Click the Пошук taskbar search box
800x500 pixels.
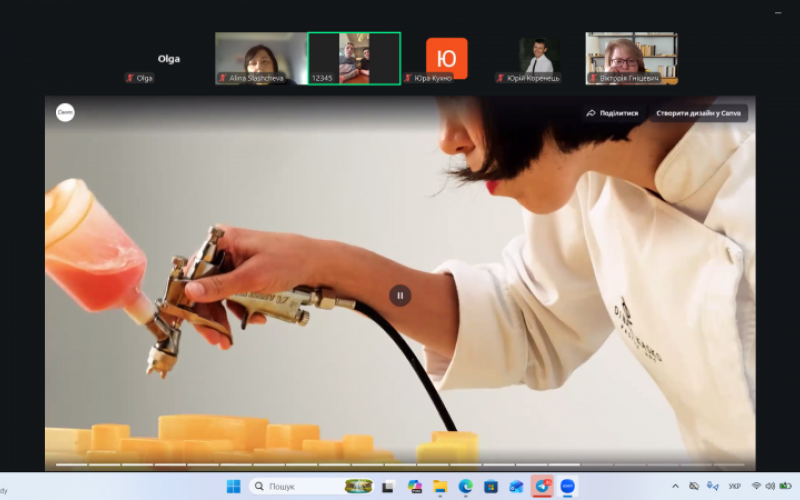tap(300, 486)
